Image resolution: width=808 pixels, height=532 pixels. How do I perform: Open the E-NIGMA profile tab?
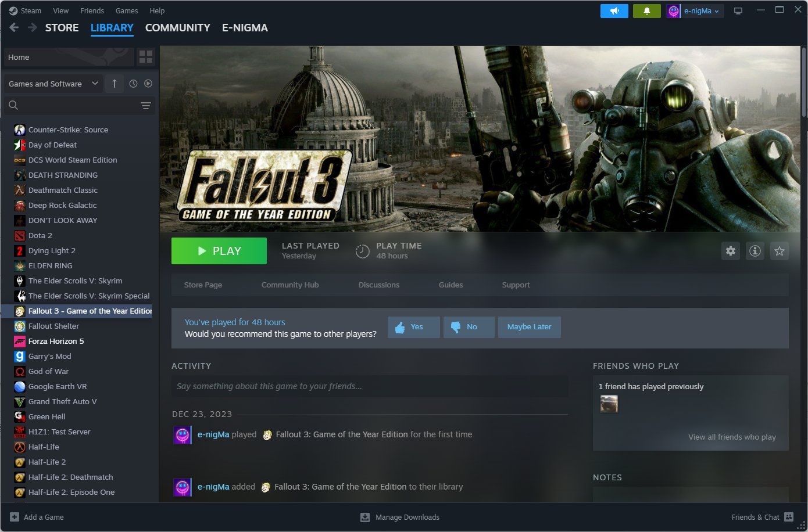245,28
